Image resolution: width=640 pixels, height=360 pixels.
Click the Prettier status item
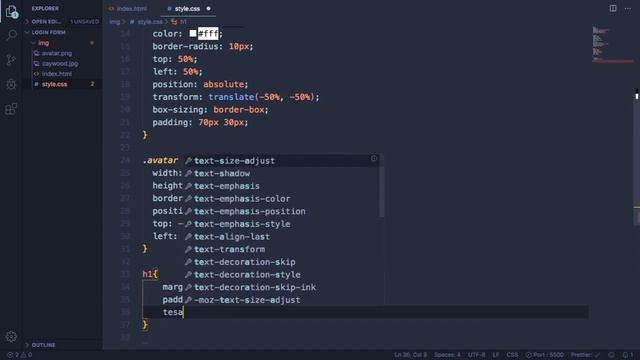pos(585,355)
